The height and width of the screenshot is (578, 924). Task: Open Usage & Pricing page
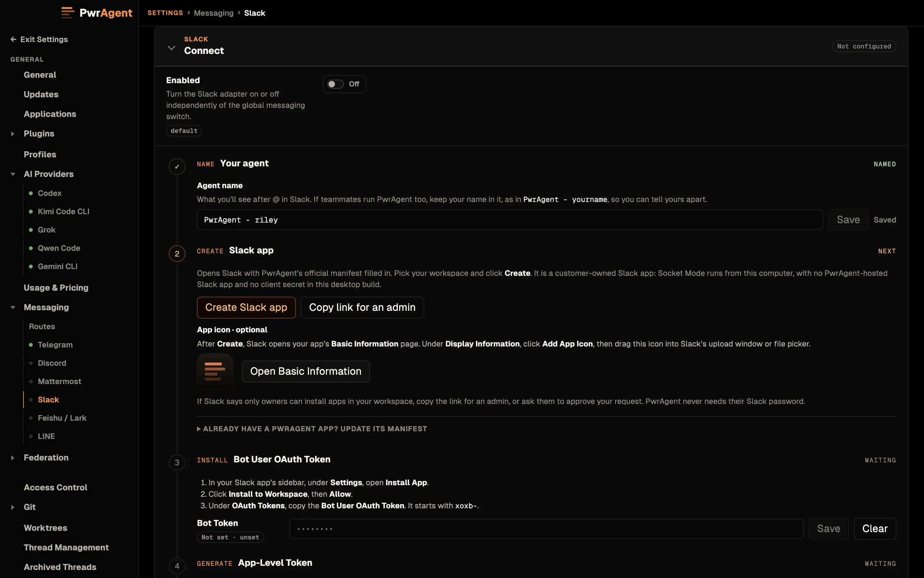click(56, 288)
